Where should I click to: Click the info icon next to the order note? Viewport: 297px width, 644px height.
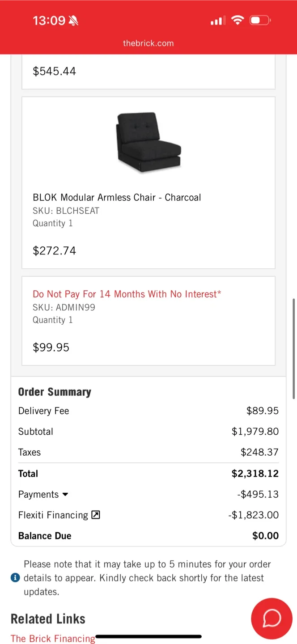[x=15, y=577]
